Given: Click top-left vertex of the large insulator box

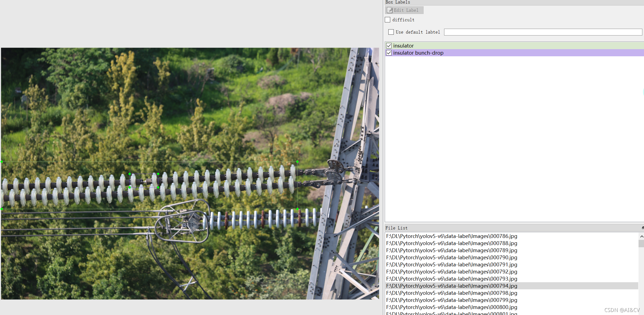Looking at the screenshot, I should tap(2, 162).
